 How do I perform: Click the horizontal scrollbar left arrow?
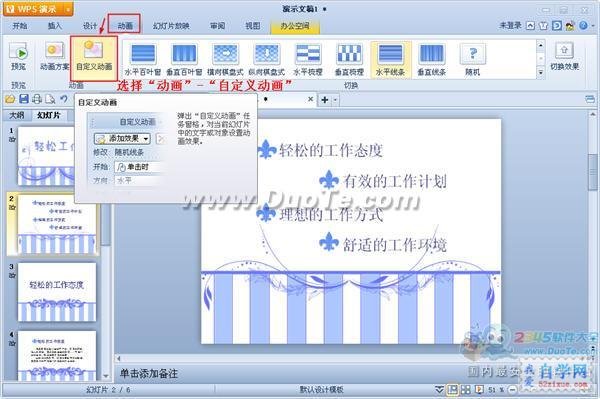pyautogui.click(x=119, y=358)
